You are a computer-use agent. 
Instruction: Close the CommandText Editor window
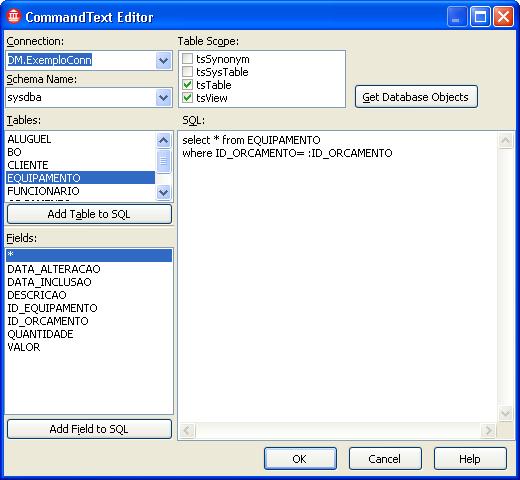click(503, 17)
